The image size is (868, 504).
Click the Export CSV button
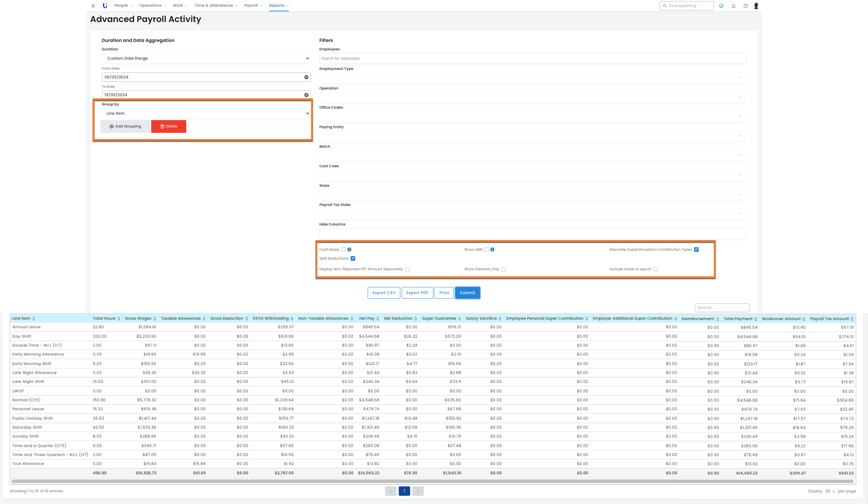(384, 293)
